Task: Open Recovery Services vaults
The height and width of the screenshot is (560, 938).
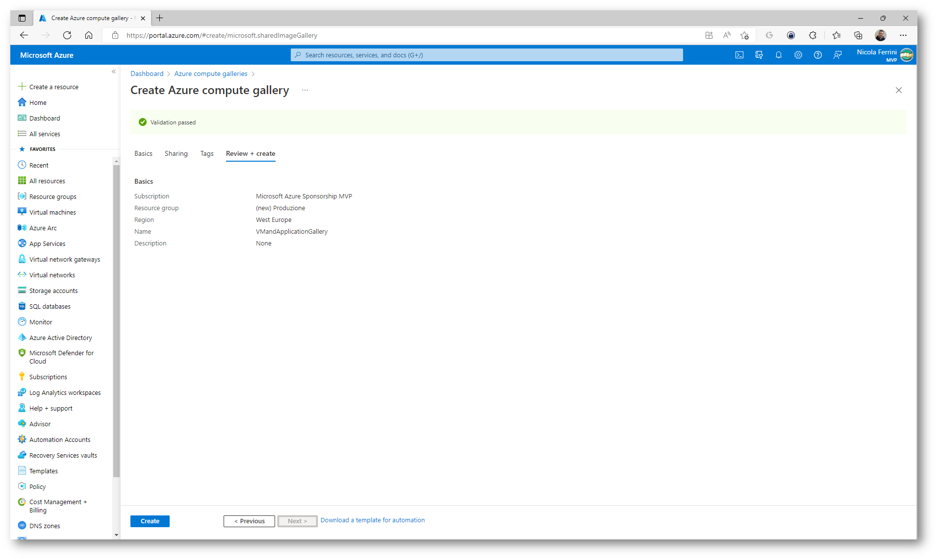Action: click(x=63, y=455)
